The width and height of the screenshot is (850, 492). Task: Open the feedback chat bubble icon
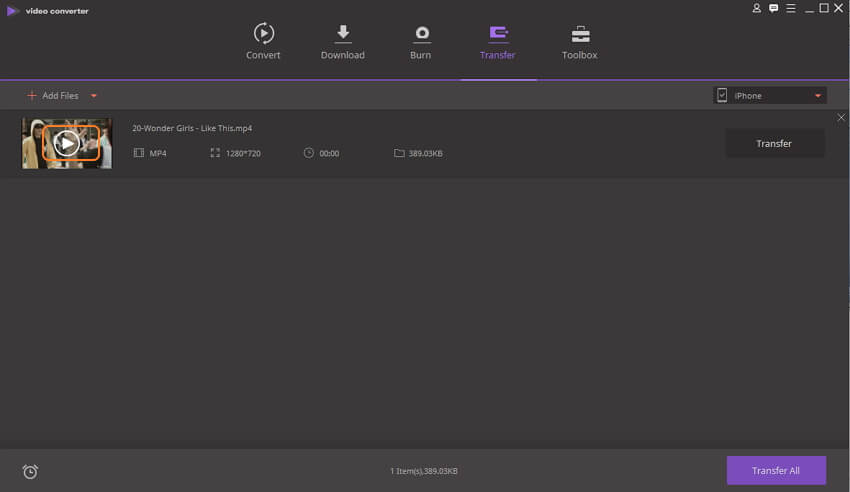tap(773, 8)
